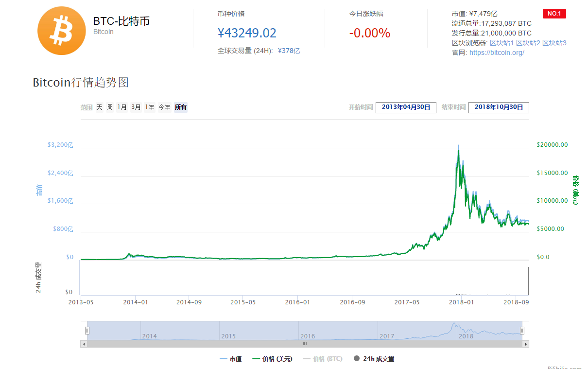Viewport: 588px width, 369px height.
Task: Click the navigator scrollbar right arrow
Action: coord(526,344)
